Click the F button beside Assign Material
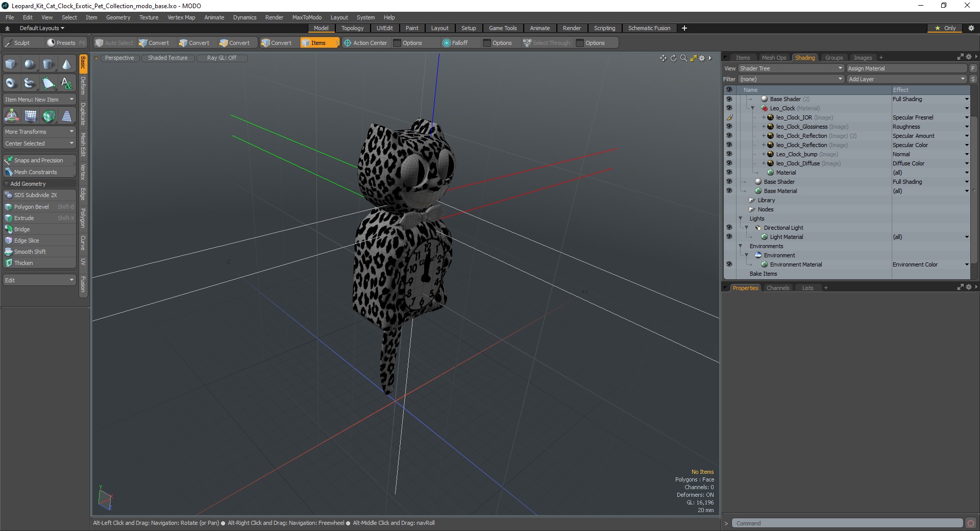The height and width of the screenshot is (531, 980). tap(973, 68)
